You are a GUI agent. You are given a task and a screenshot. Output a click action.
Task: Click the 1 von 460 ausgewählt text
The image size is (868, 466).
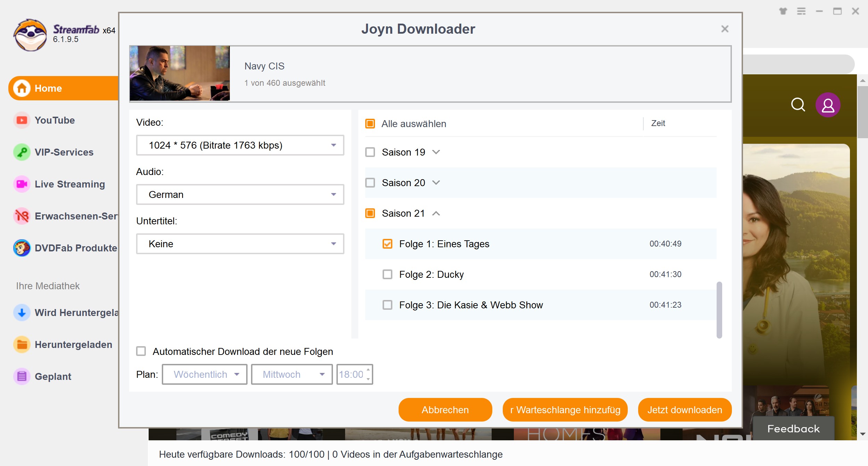(285, 83)
